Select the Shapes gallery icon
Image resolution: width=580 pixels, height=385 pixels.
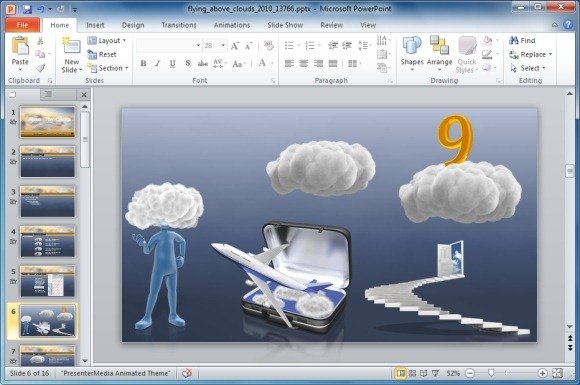[x=412, y=46]
